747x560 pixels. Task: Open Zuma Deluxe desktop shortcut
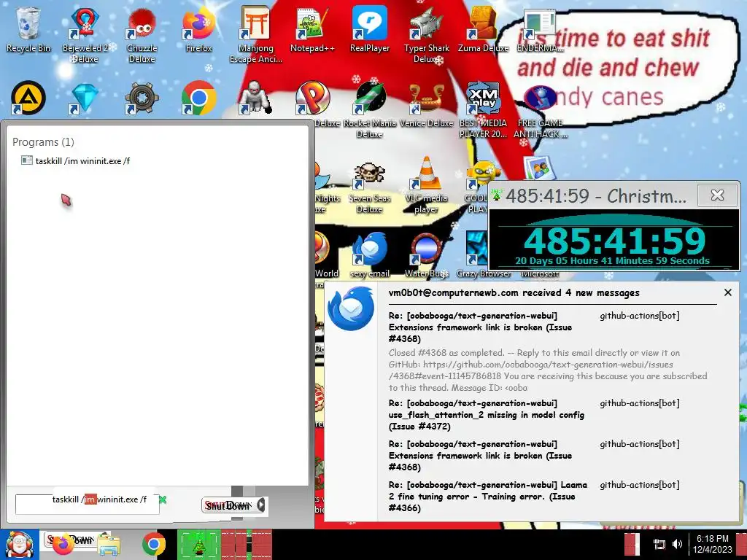(x=483, y=29)
